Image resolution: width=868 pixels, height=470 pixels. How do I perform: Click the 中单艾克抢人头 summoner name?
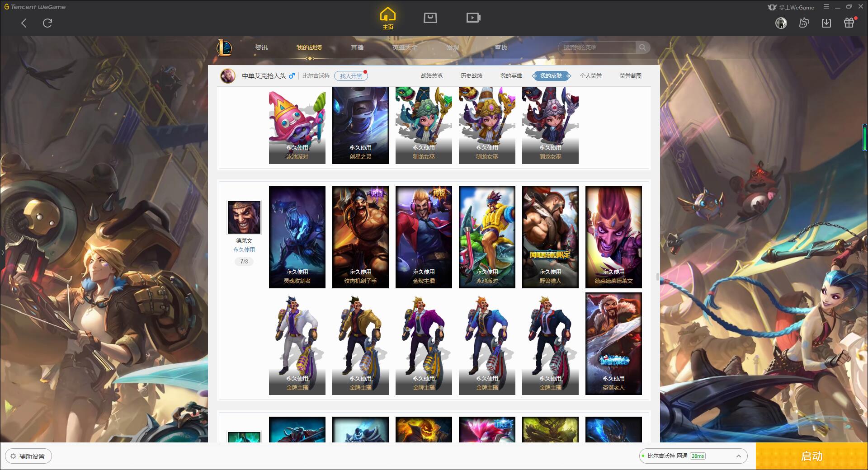pyautogui.click(x=264, y=76)
